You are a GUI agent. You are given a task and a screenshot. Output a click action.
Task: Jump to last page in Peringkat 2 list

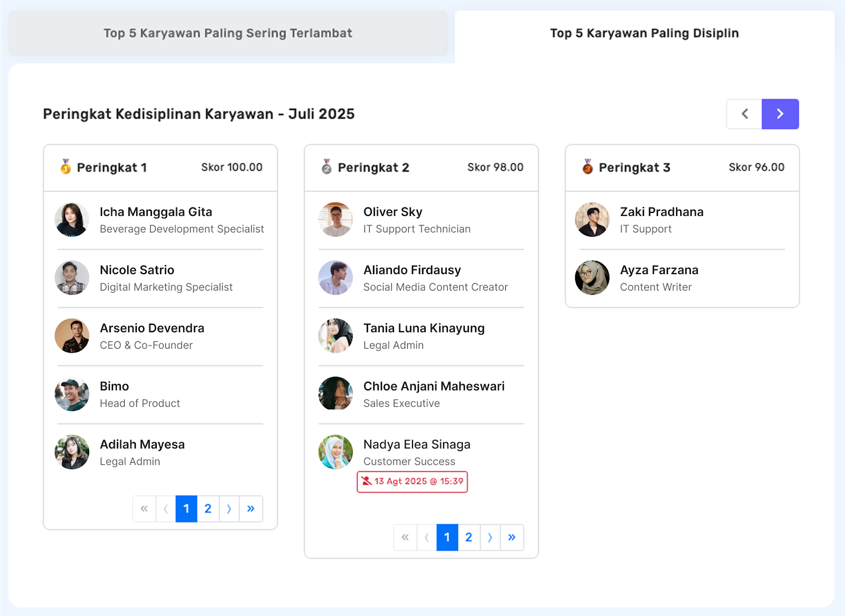coord(512,537)
